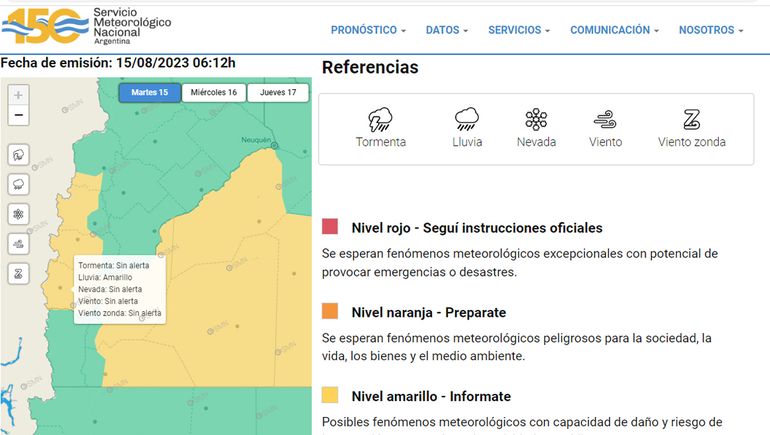The image size is (770, 435).
Task: Expand the DATOS menu
Action: [x=446, y=30]
